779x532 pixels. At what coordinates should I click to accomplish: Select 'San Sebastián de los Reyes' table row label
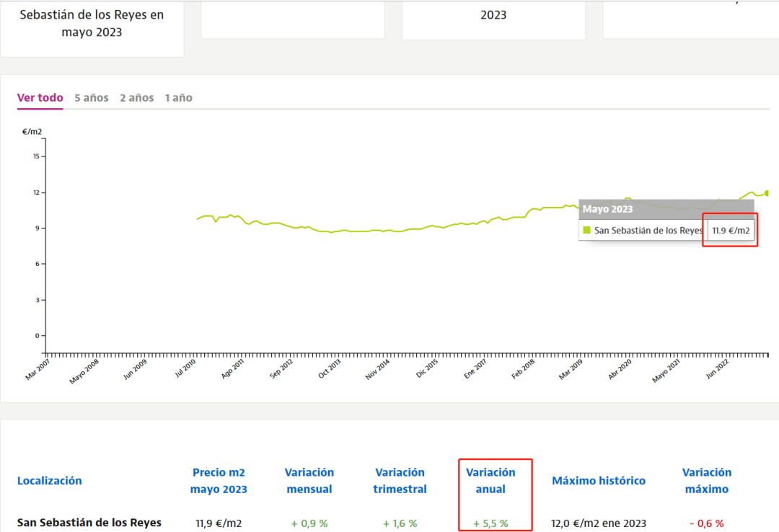click(x=89, y=523)
